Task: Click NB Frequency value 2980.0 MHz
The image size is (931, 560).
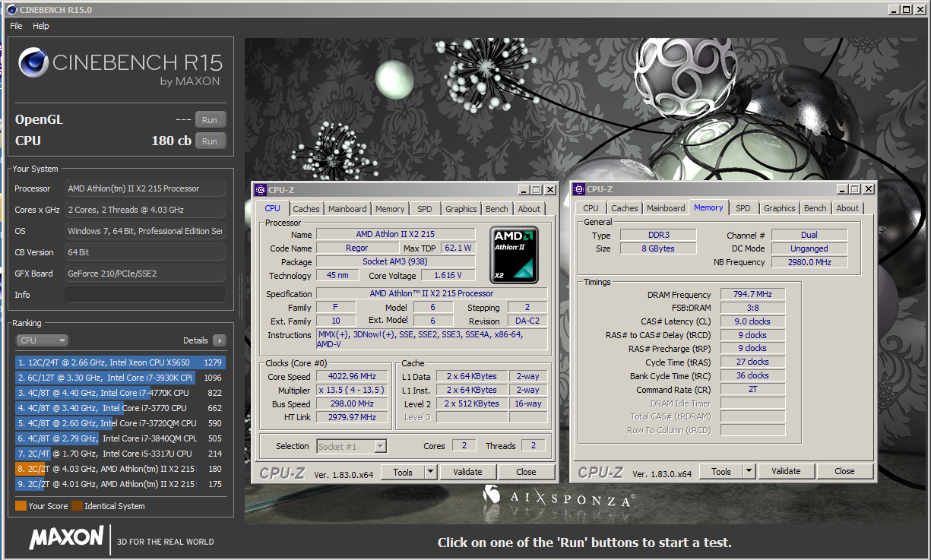Action: 809,262
